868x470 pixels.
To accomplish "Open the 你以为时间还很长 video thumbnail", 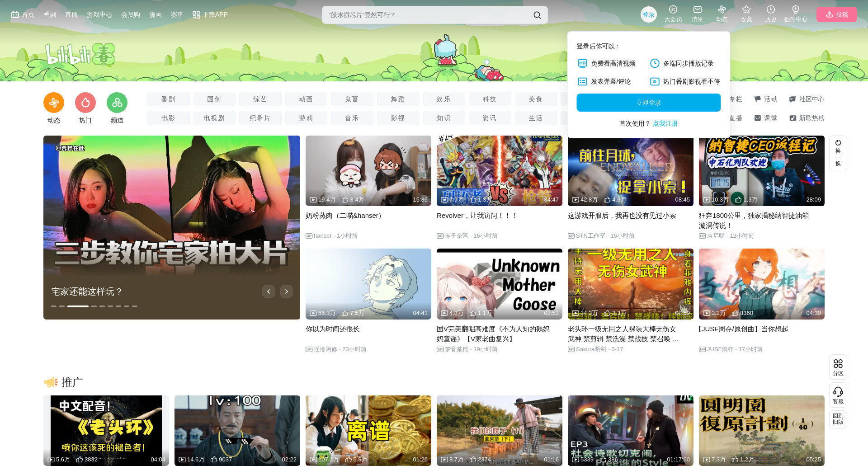I will point(368,284).
